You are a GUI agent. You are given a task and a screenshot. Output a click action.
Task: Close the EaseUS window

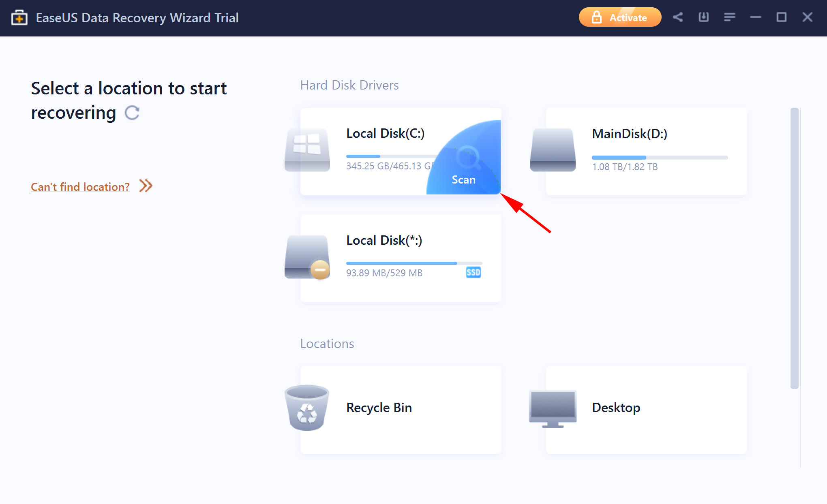click(x=808, y=17)
